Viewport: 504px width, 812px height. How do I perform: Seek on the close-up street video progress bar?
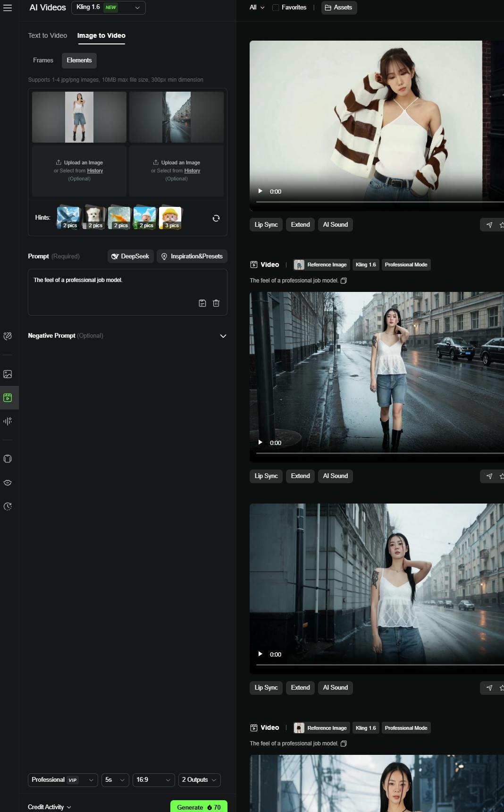click(x=380, y=665)
